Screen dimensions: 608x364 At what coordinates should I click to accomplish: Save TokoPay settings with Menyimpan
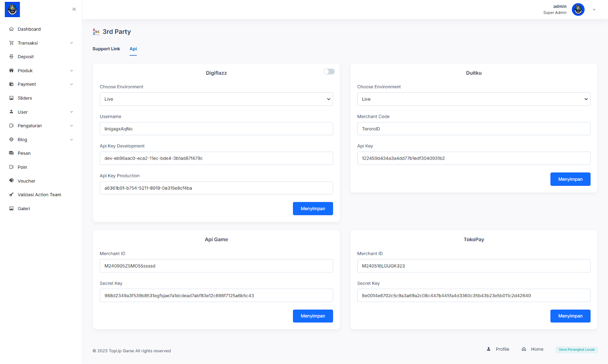coord(570,316)
